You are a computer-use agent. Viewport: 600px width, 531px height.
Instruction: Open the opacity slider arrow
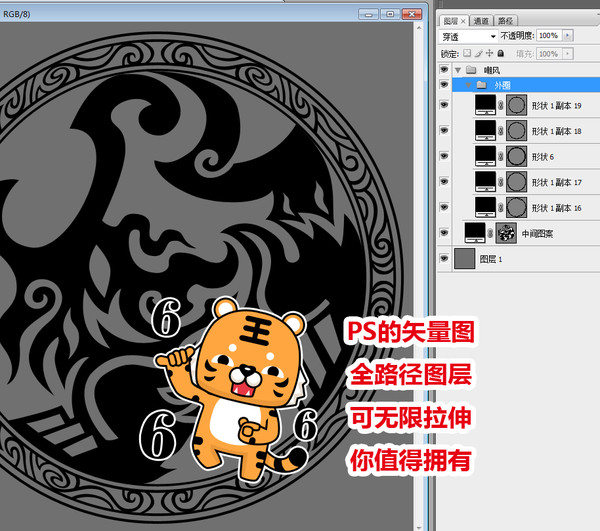tap(567, 36)
